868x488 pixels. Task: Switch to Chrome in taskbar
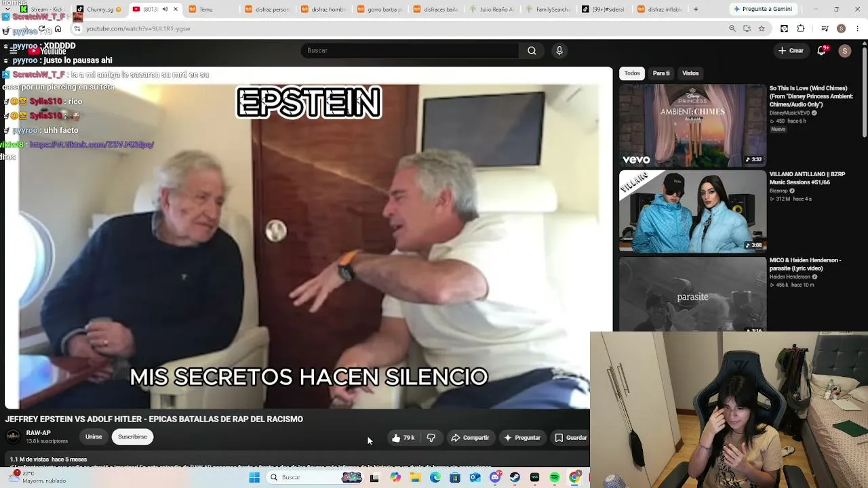(x=574, y=478)
